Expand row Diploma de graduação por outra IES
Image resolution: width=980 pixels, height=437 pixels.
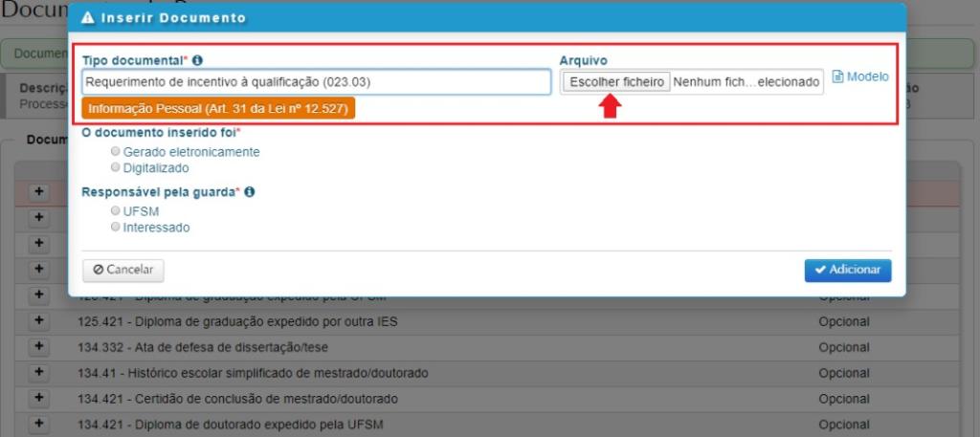pyautogui.click(x=39, y=321)
